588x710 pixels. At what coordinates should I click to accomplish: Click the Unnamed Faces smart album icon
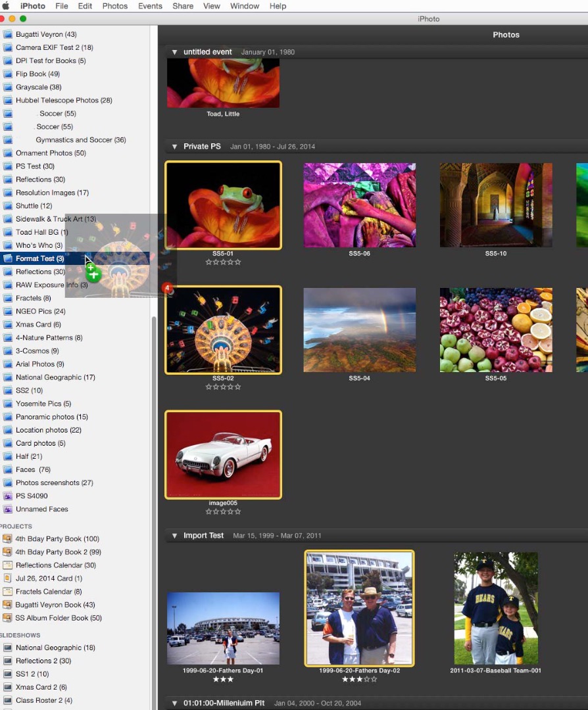[x=8, y=509]
